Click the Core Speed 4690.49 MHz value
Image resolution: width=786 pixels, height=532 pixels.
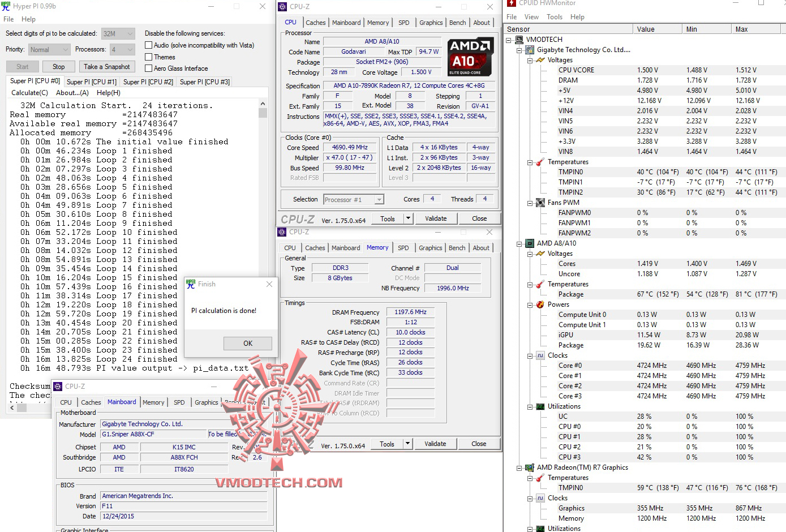click(350, 148)
